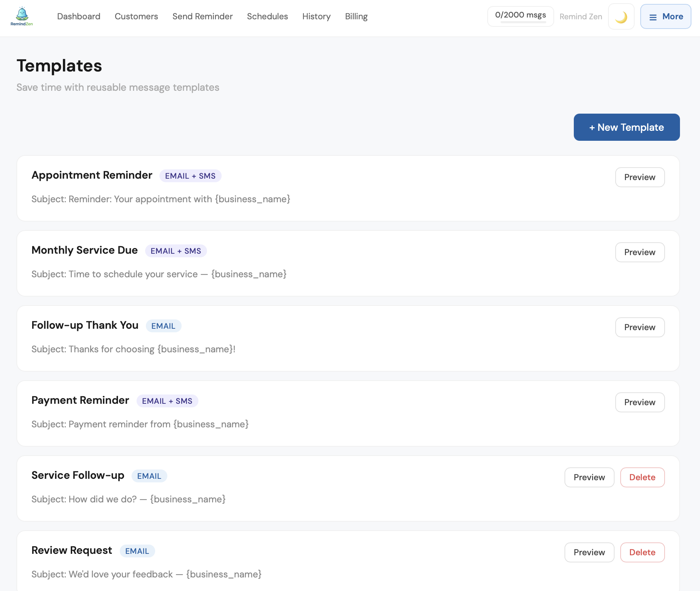700x591 pixels.
Task: Click the Remind Zen account name
Action: click(x=581, y=16)
